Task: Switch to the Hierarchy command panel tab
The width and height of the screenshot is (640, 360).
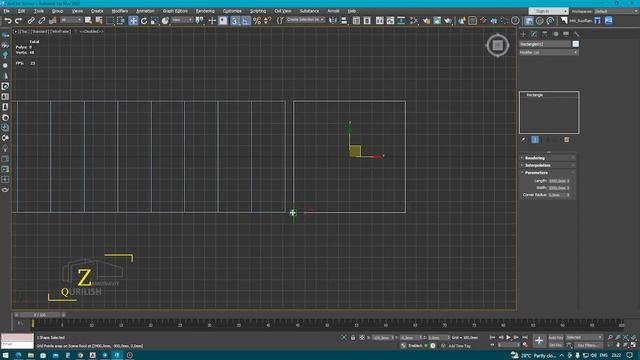Action: click(544, 34)
